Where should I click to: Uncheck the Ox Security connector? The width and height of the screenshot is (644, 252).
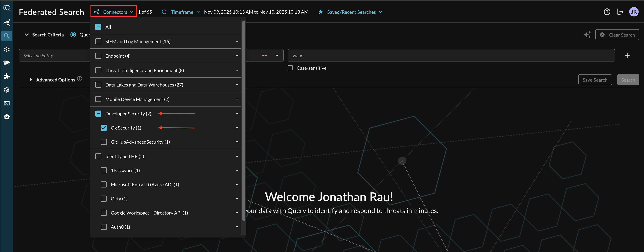(x=104, y=128)
